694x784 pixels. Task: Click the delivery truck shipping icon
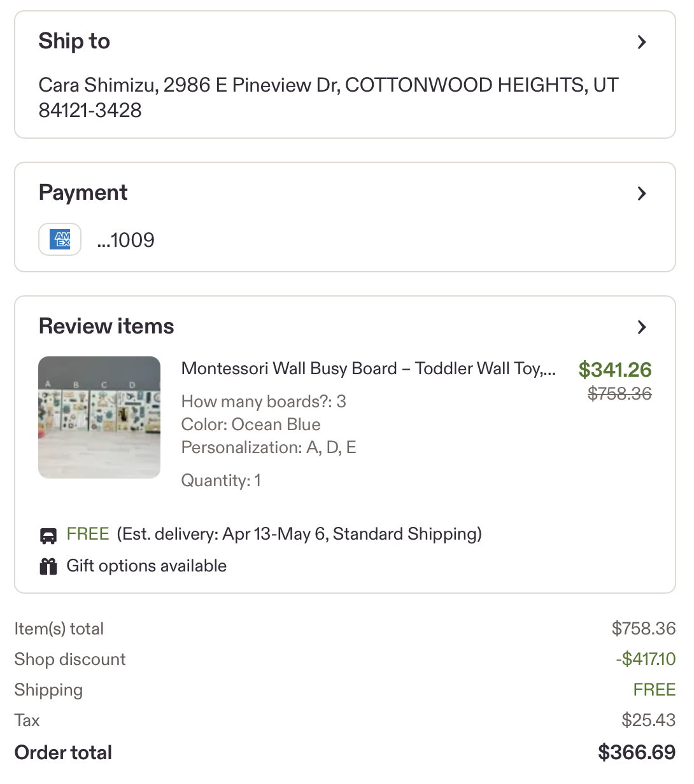point(48,536)
